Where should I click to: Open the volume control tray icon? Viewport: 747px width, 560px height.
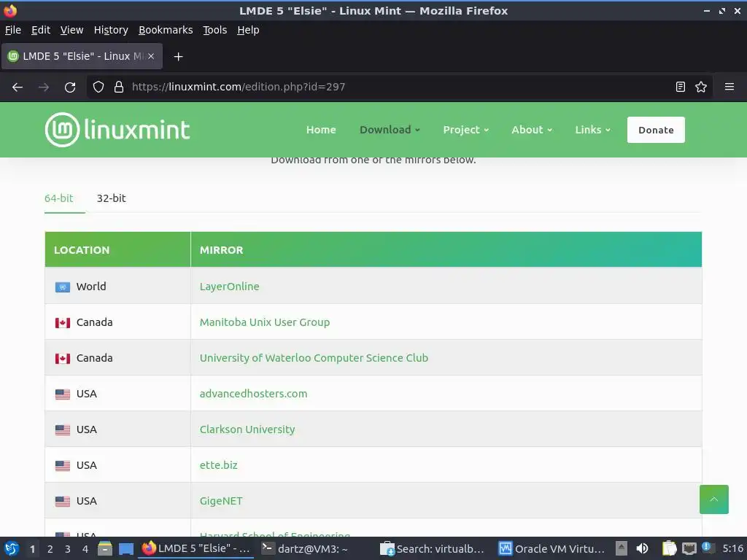coord(642,548)
